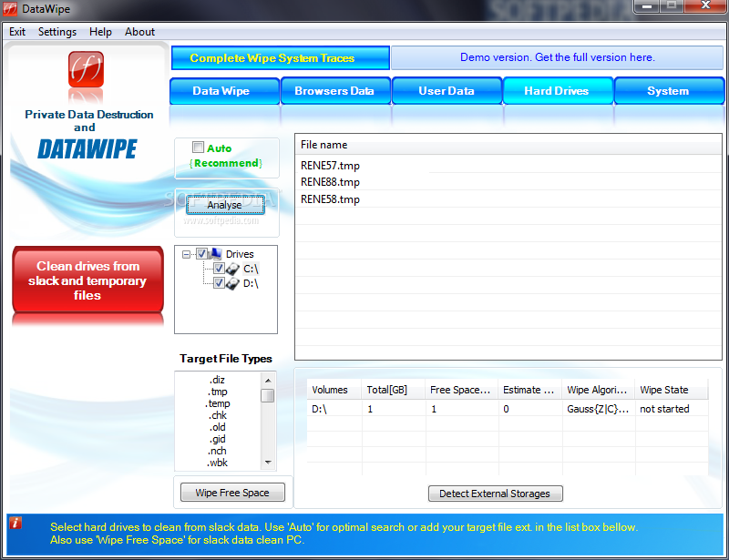Viewport: 729px width, 560px height.
Task: Switch to the Browsers Data tab
Action: pos(335,91)
